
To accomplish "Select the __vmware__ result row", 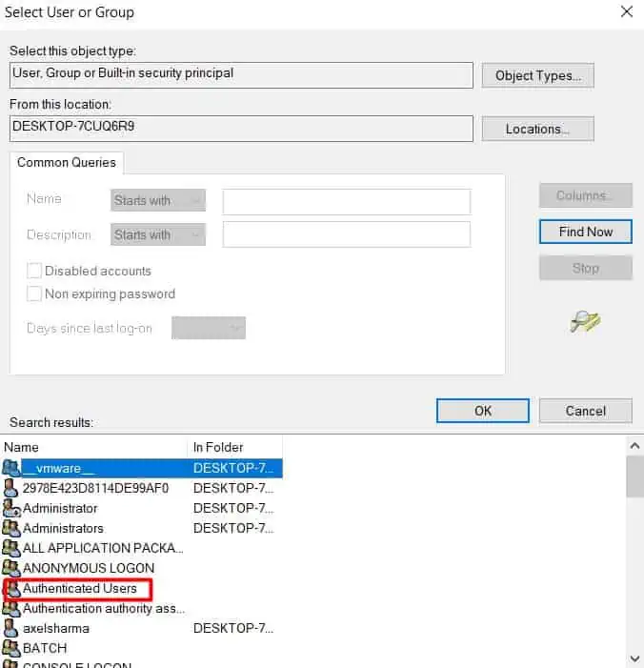I will [141, 468].
